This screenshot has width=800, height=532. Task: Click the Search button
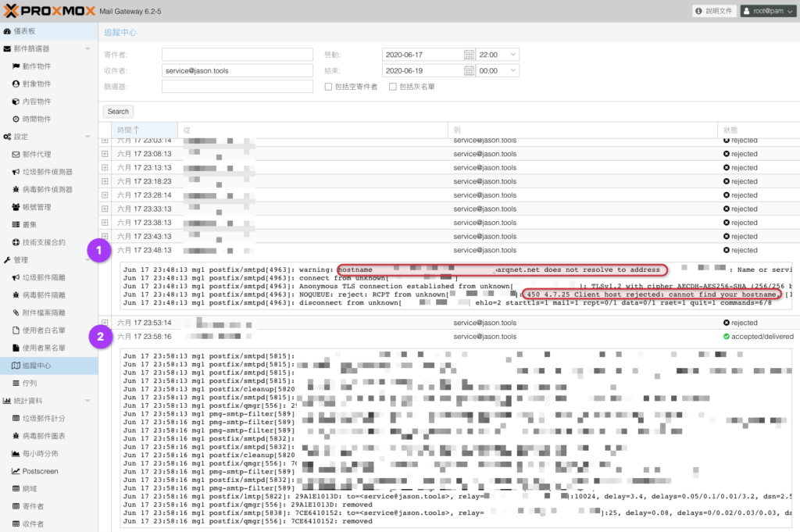(118, 112)
